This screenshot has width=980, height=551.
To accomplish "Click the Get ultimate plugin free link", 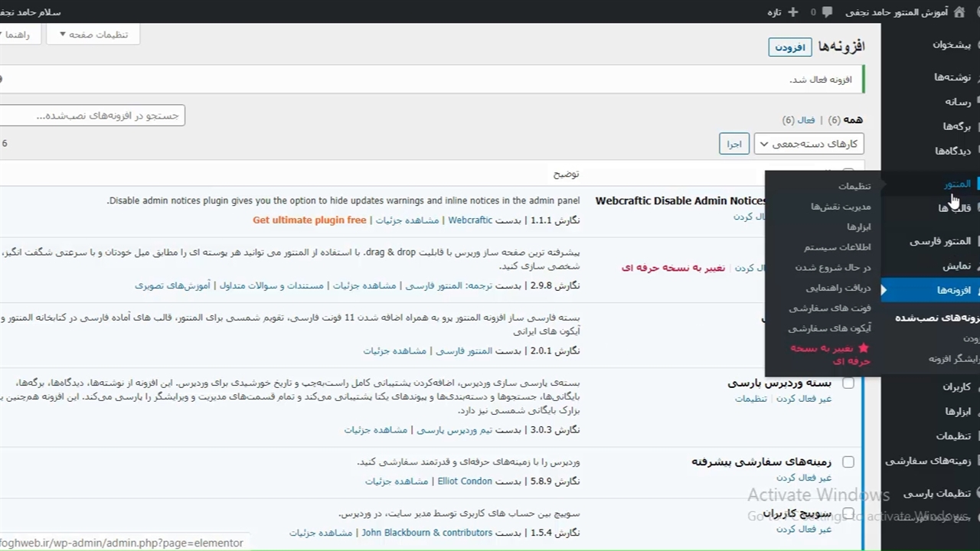I will (x=309, y=220).
